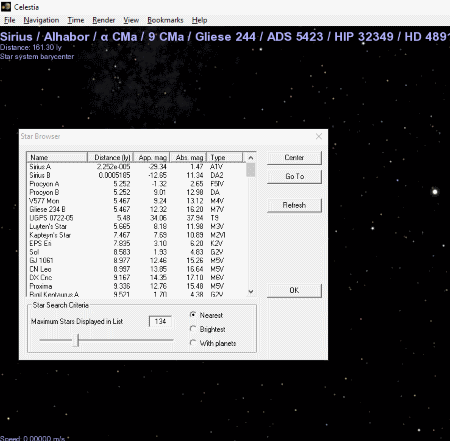The height and width of the screenshot is (441, 450).
Task: Click the OK button
Action: pyautogui.click(x=294, y=290)
